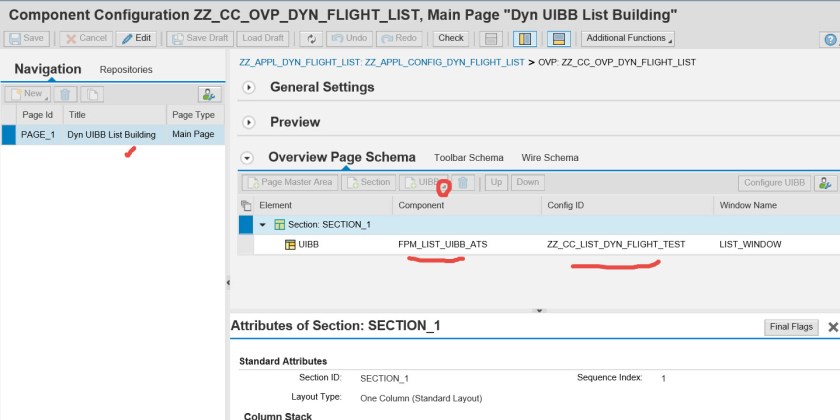The height and width of the screenshot is (420, 840).
Task: Click the personalize icon in Navigation panel
Action: pyautogui.click(x=209, y=94)
